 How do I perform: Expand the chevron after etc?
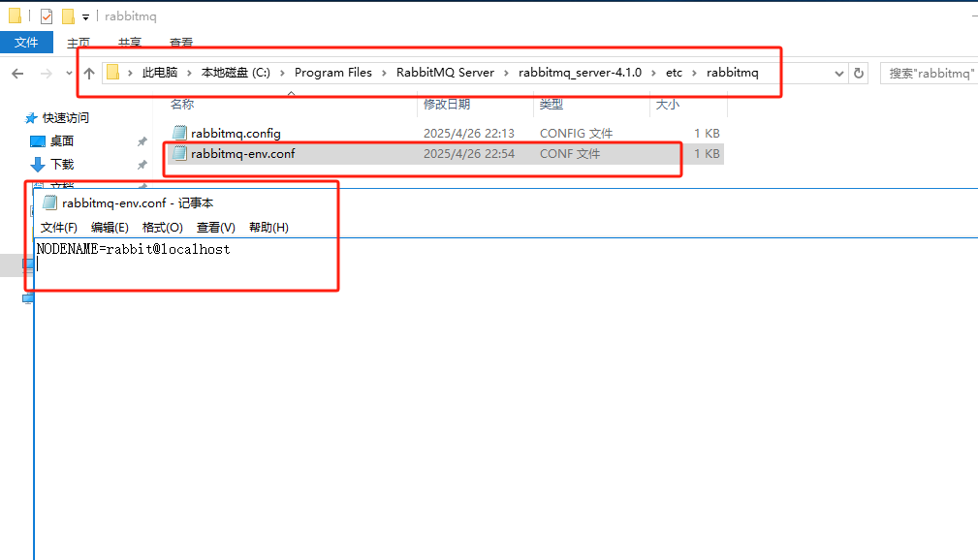pyautogui.click(x=694, y=73)
